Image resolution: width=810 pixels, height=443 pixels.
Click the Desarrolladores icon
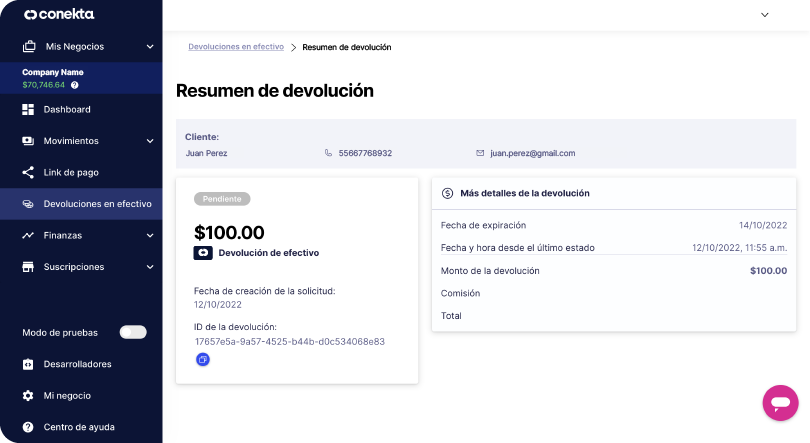click(x=28, y=364)
